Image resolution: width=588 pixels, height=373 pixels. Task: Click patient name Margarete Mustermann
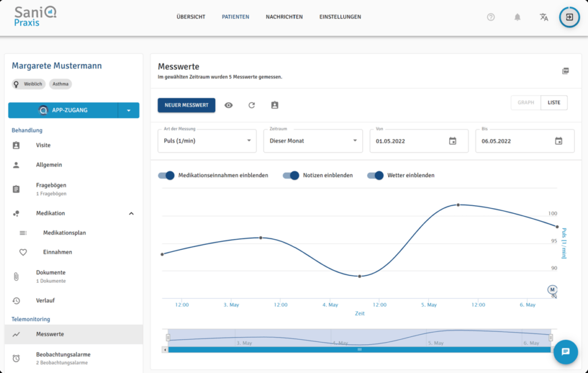coord(57,66)
